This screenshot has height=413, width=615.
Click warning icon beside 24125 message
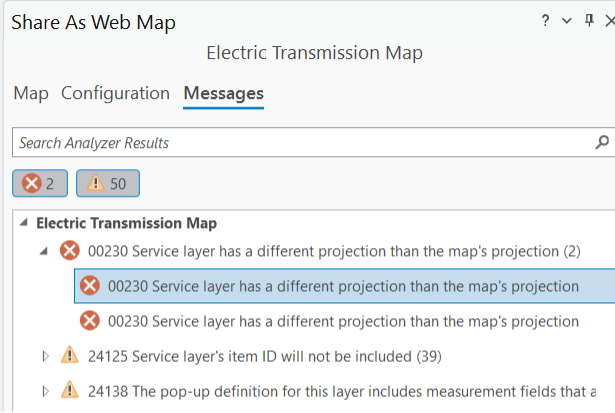69,356
